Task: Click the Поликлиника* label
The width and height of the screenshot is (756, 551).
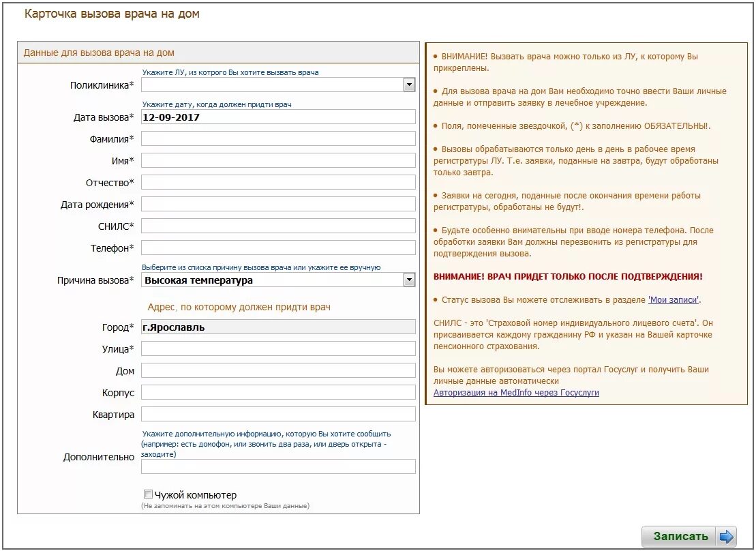Action: point(102,85)
